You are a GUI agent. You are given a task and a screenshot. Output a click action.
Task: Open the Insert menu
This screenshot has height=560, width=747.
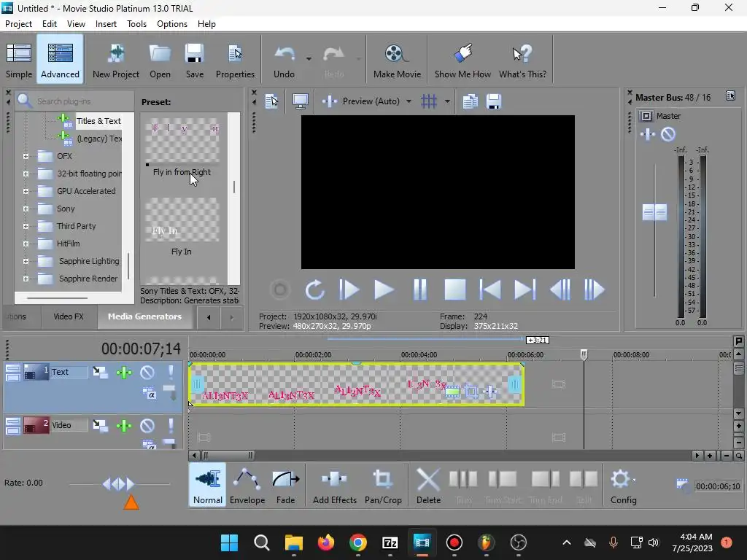click(106, 24)
